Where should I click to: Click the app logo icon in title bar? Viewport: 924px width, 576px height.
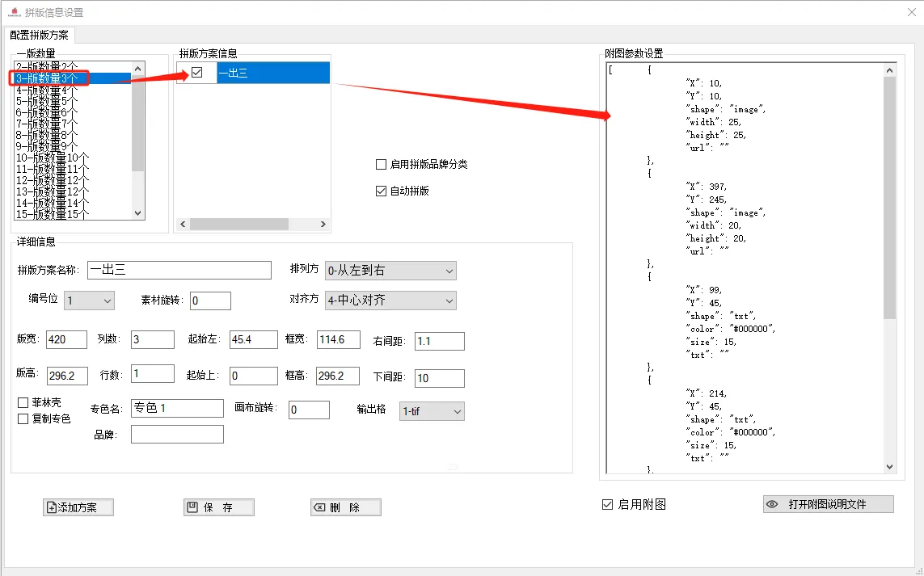tap(14, 12)
